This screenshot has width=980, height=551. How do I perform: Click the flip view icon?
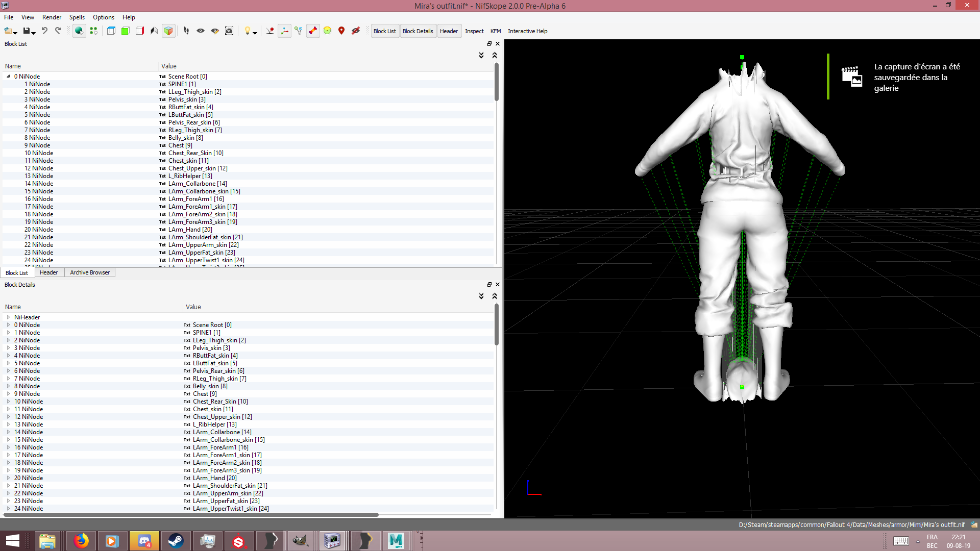click(154, 31)
